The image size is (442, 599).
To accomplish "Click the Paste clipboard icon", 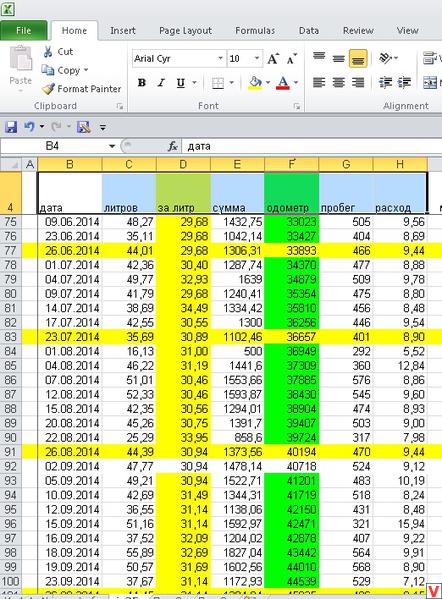I will tap(21, 59).
